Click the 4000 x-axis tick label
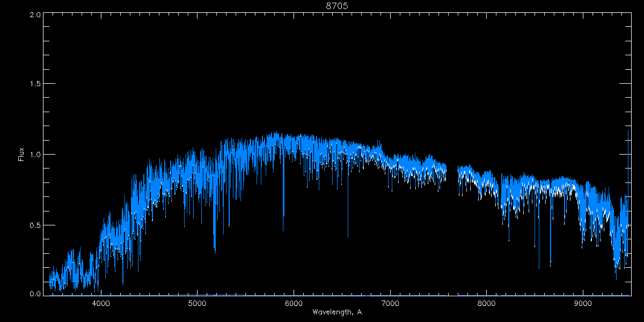This screenshot has width=644, height=322. (x=101, y=303)
